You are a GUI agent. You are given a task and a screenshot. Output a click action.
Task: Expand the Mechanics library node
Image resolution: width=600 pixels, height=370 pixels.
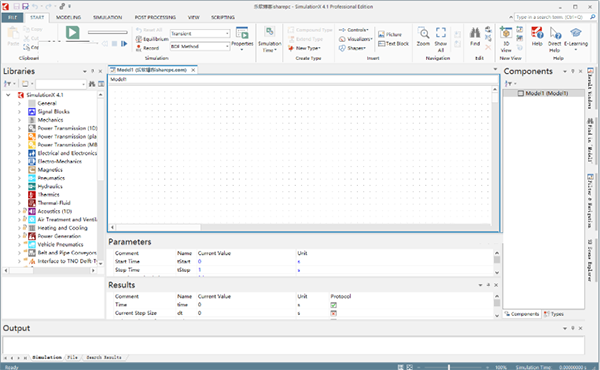tap(19, 120)
